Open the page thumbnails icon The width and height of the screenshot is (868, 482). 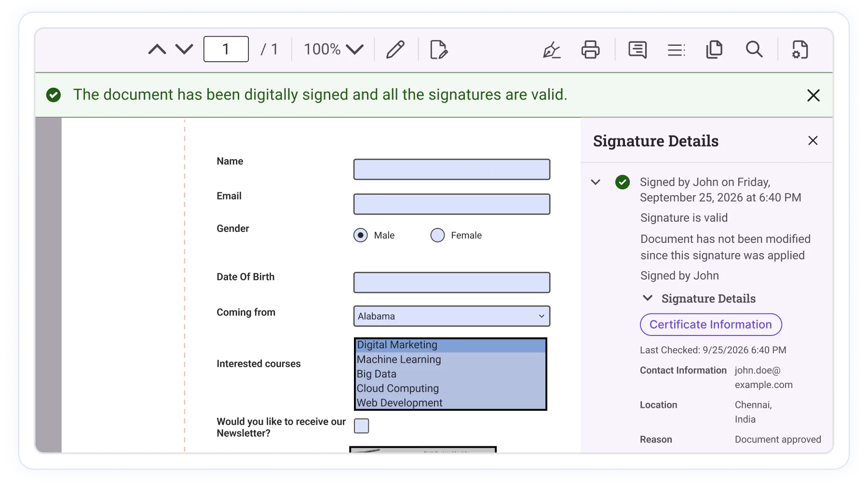coord(714,49)
